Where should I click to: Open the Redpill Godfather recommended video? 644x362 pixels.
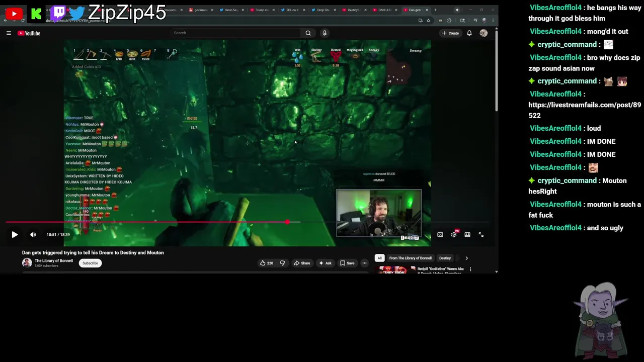(x=440, y=270)
